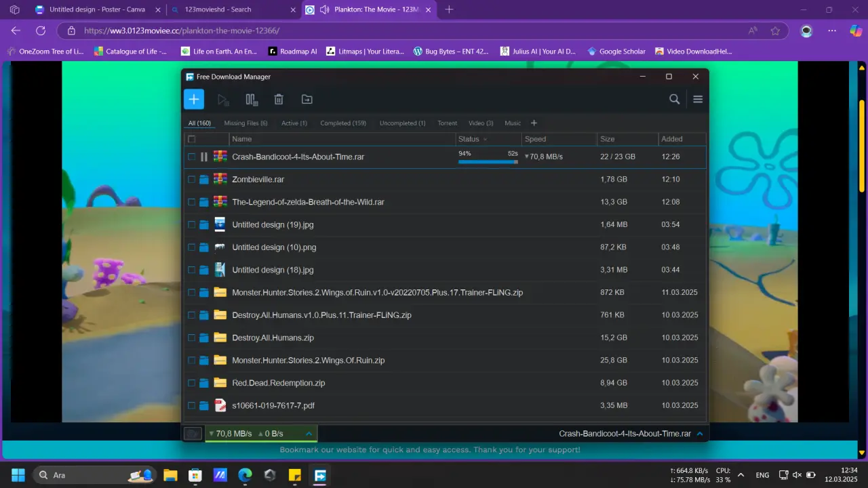Click the PDF icon of s10661-019-7617-7.pdf
The height and width of the screenshot is (488, 868).
220,405
